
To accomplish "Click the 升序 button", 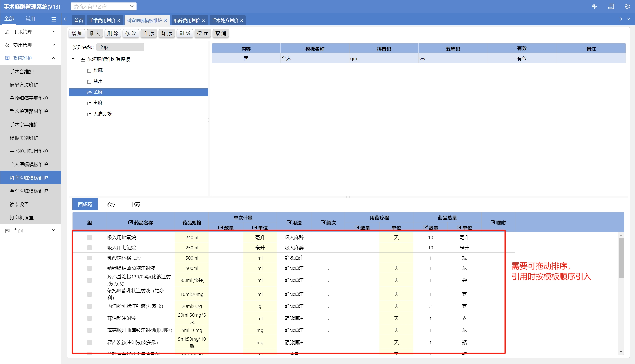I will coord(148,33).
